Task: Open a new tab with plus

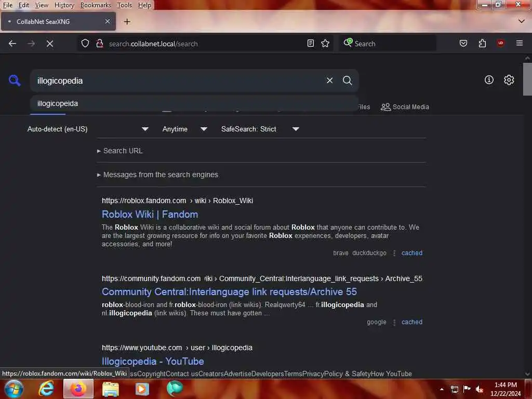Action: point(127,22)
